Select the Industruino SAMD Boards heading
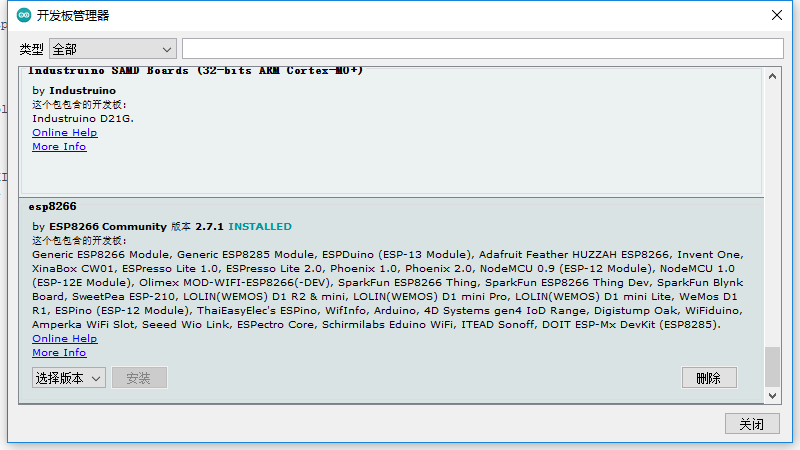This screenshot has height=450, width=800. click(196, 71)
